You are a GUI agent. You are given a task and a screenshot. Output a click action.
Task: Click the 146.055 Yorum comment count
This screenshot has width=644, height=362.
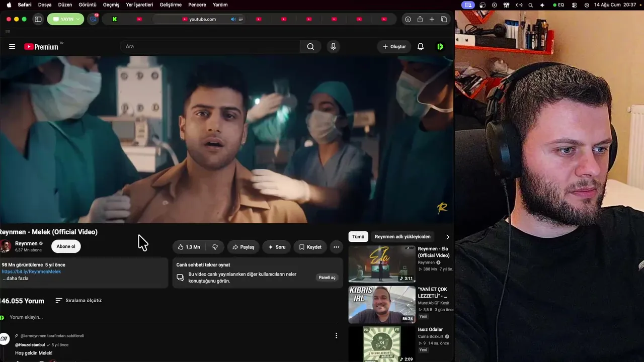pyautogui.click(x=22, y=301)
